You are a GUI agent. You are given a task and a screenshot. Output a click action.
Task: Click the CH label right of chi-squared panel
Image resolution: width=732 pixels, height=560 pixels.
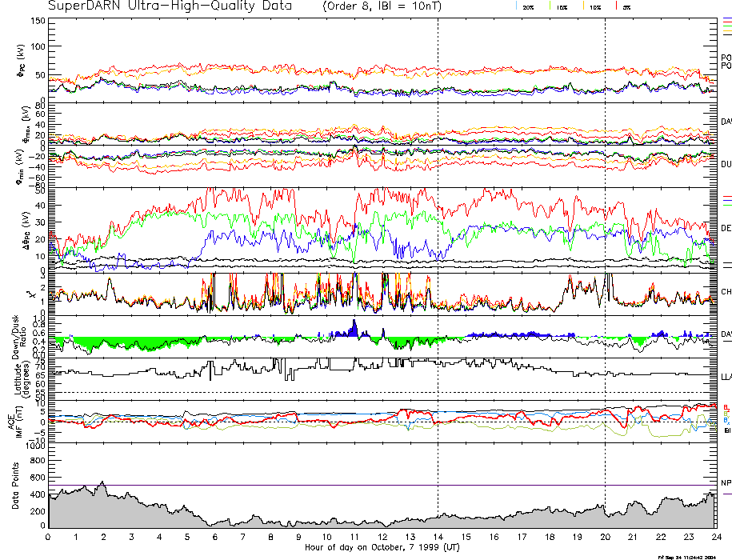pos(726,292)
